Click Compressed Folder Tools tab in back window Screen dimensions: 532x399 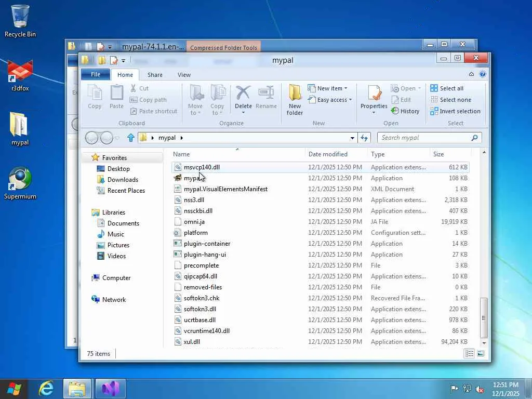point(223,47)
